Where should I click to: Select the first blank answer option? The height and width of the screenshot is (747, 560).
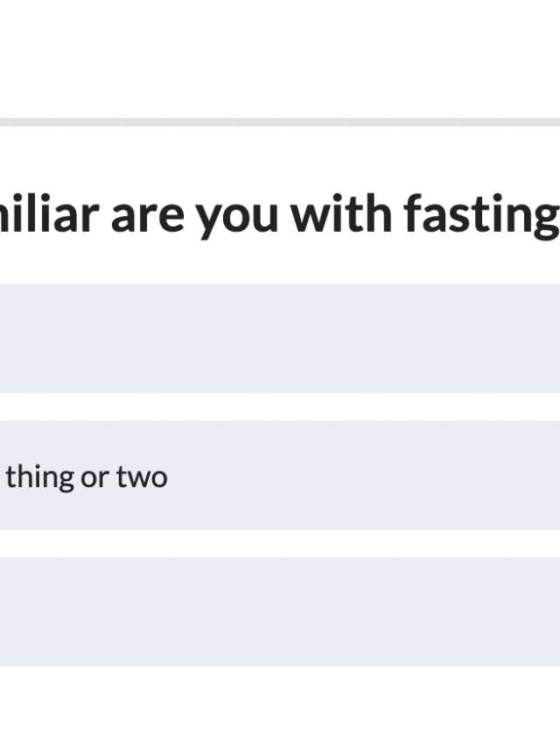coord(280,338)
